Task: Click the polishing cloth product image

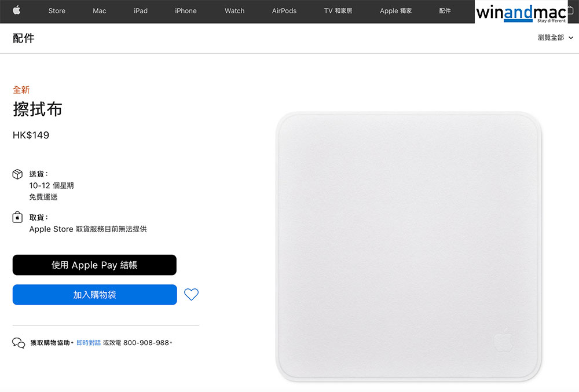Action: tap(409, 247)
